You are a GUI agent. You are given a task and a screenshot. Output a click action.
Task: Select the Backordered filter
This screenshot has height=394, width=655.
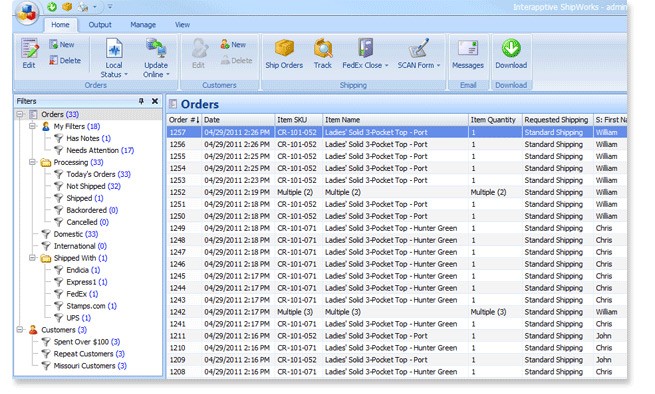pos(86,210)
